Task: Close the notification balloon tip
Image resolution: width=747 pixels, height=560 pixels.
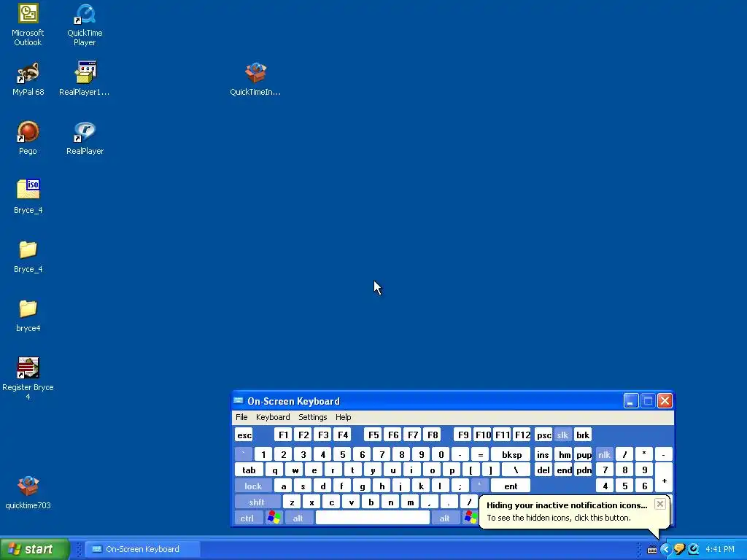Action: 659,504
